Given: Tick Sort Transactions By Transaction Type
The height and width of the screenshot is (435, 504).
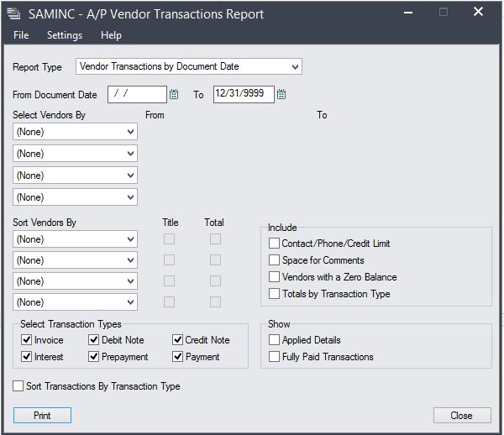Looking at the screenshot, I should pos(18,385).
